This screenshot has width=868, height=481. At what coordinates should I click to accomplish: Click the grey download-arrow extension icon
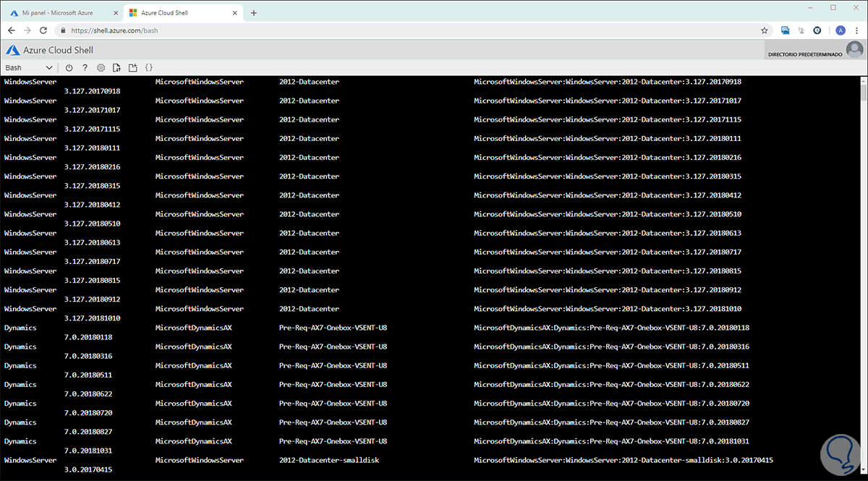tap(801, 31)
